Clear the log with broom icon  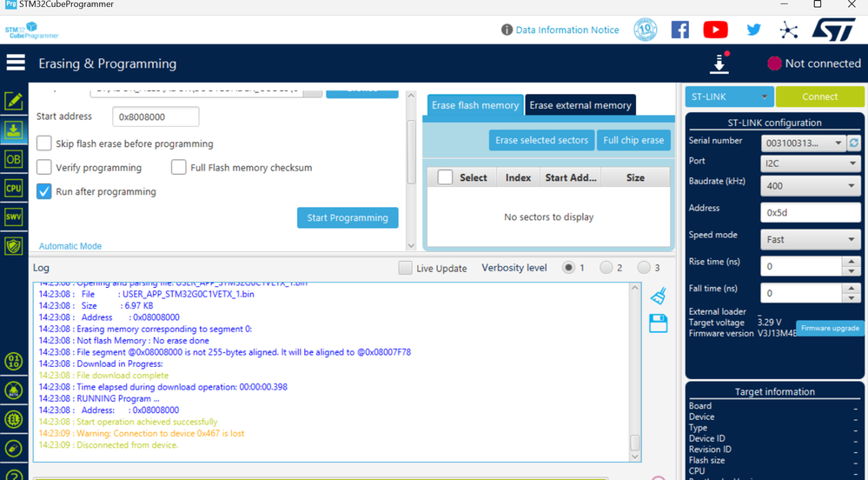pos(659,296)
